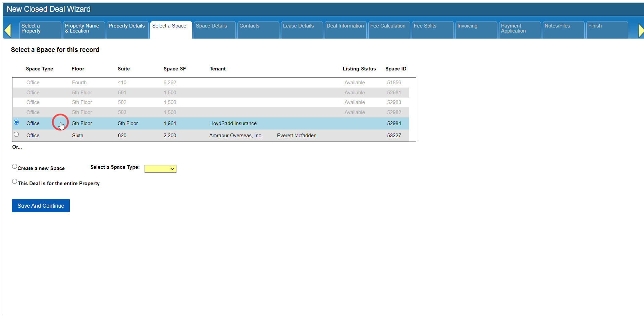Open the Notes/Files tab
Image resolution: width=644 pixels, height=316 pixels.
(563, 30)
